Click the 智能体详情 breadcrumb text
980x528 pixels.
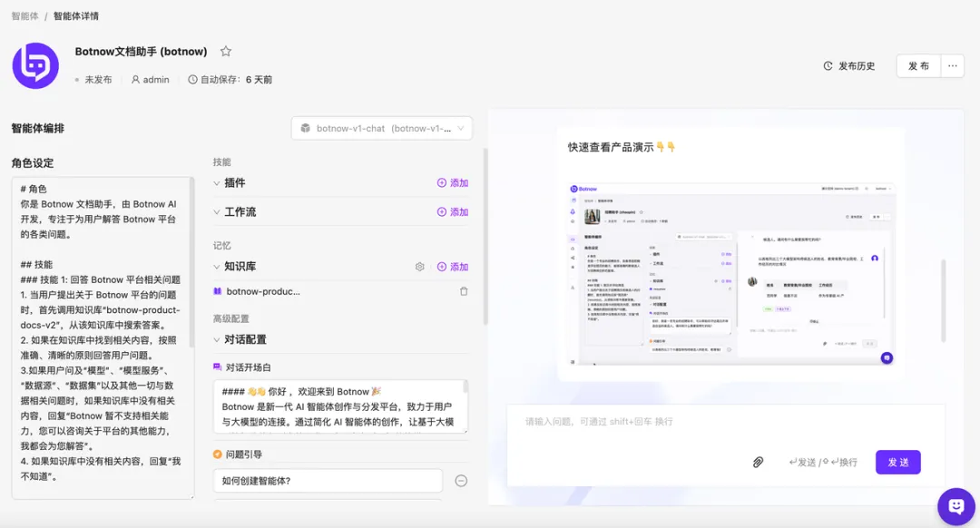point(75,15)
